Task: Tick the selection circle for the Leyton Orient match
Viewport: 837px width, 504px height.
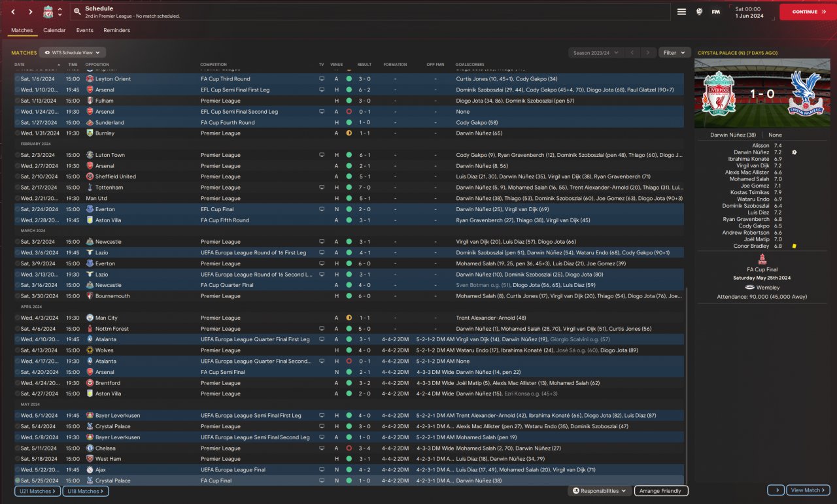Action: pos(17,78)
